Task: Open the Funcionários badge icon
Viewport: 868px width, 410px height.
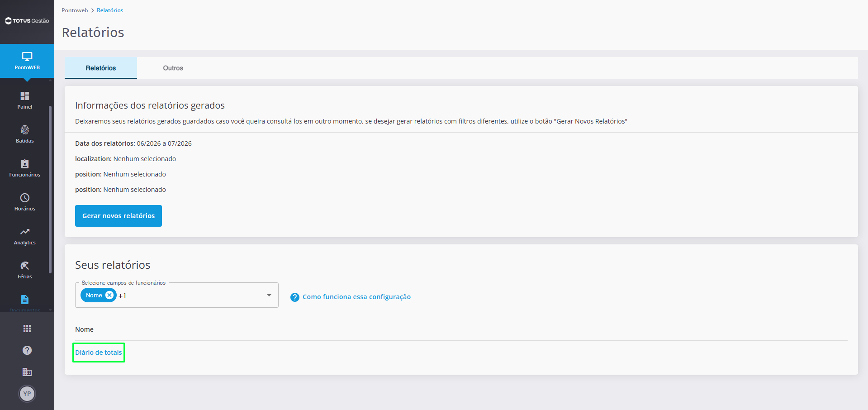Action: click(x=25, y=164)
